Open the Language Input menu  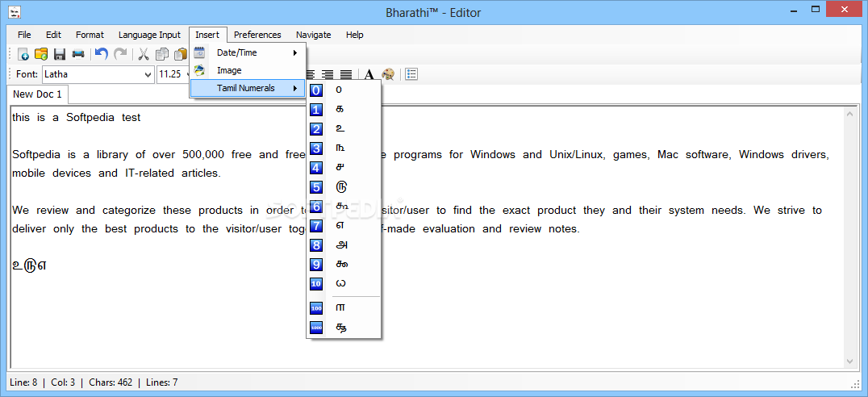point(149,35)
